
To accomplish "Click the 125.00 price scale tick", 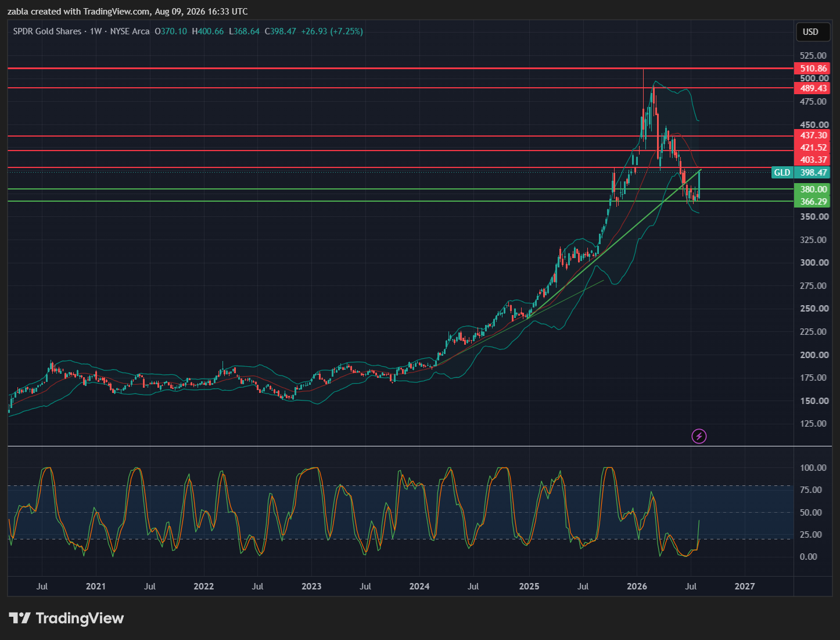I will [813, 424].
